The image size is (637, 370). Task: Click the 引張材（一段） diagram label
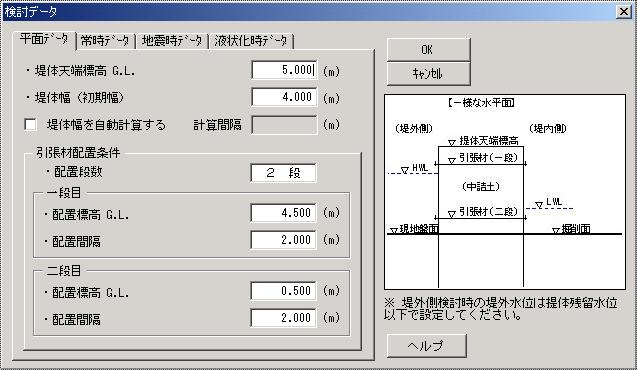pos(488,158)
